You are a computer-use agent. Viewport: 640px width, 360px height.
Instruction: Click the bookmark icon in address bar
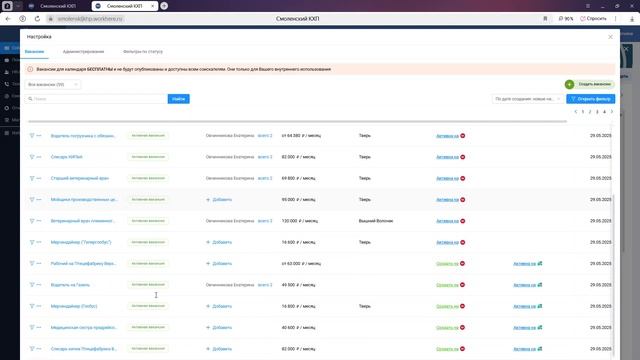(x=545, y=19)
